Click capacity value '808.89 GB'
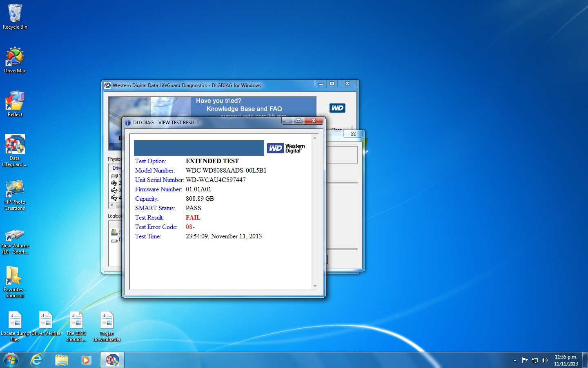588x368 pixels. (x=200, y=199)
